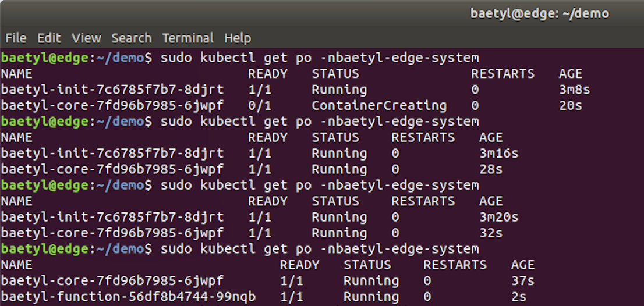Click the first RESTARTS column header

(x=503, y=74)
